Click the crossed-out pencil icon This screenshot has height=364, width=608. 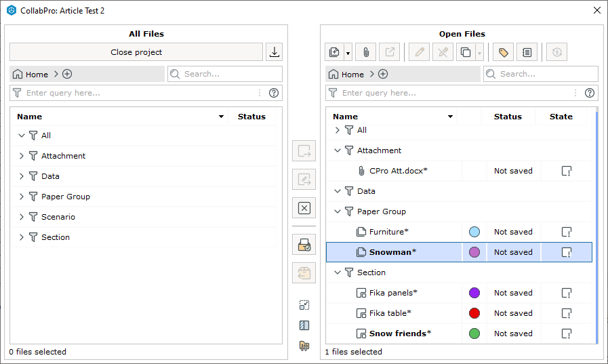pyautogui.click(x=443, y=52)
